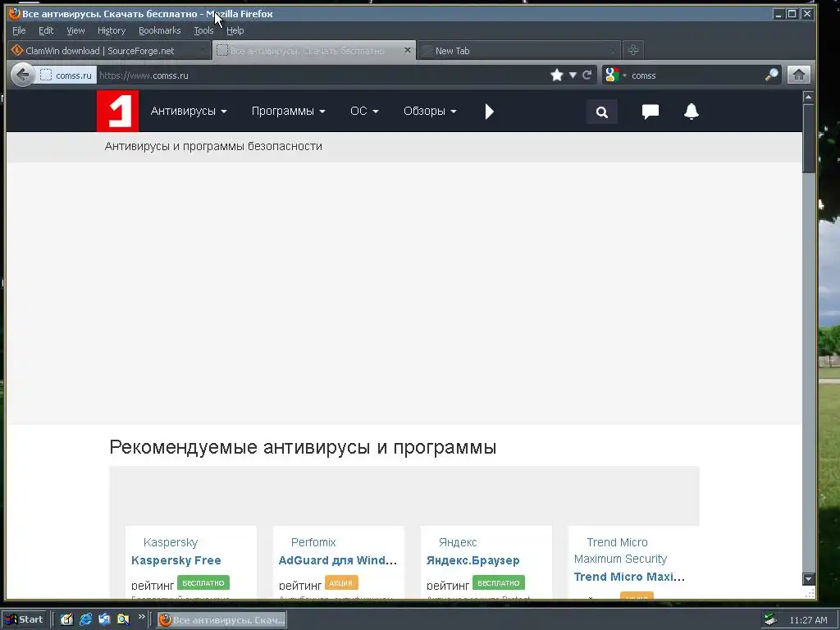
Task: Click АКЦИЯ badge under AdGuard
Action: (x=340, y=583)
